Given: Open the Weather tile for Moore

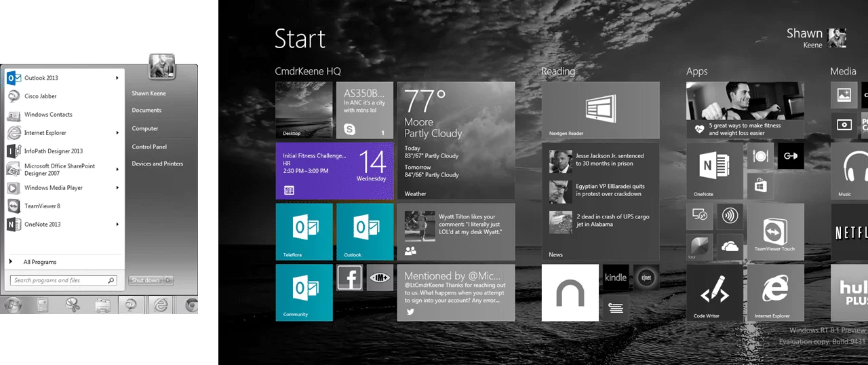Looking at the screenshot, I should pyautogui.click(x=456, y=140).
